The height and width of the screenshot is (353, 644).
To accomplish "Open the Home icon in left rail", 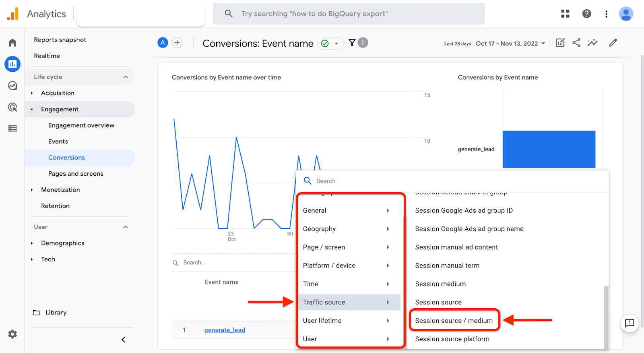I will coord(12,43).
